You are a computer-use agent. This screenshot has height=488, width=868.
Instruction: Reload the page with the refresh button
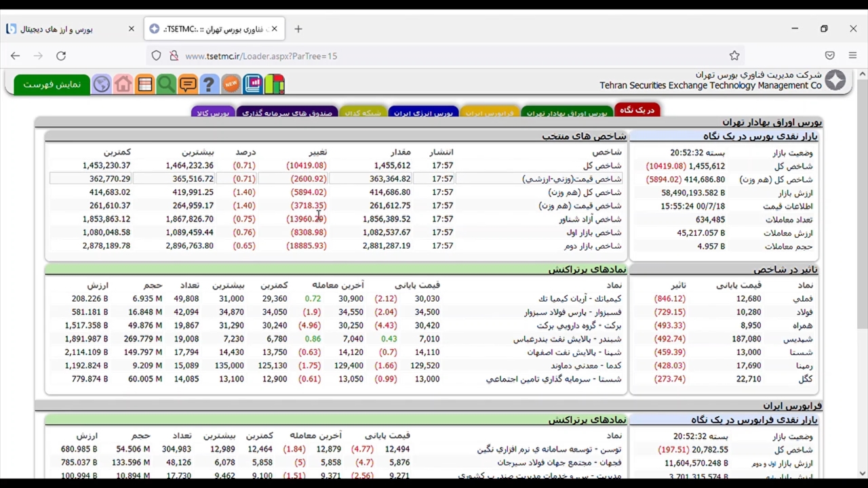(61, 56)
